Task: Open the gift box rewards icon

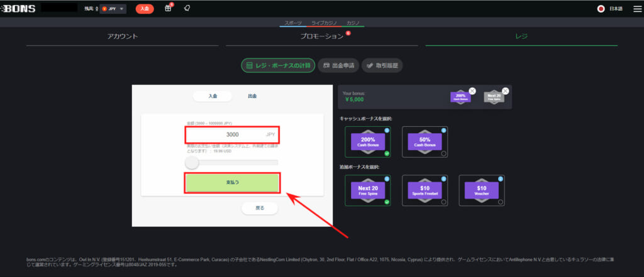Action: tap(168, 8)
